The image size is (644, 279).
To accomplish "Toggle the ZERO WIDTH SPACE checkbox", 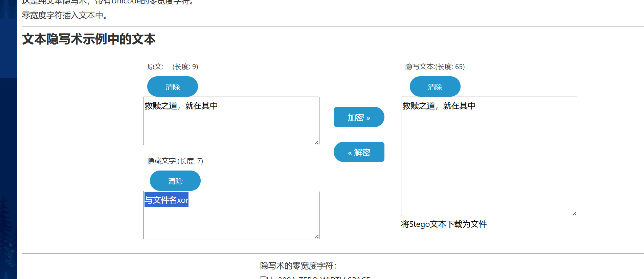I will (x=263, y=278).
